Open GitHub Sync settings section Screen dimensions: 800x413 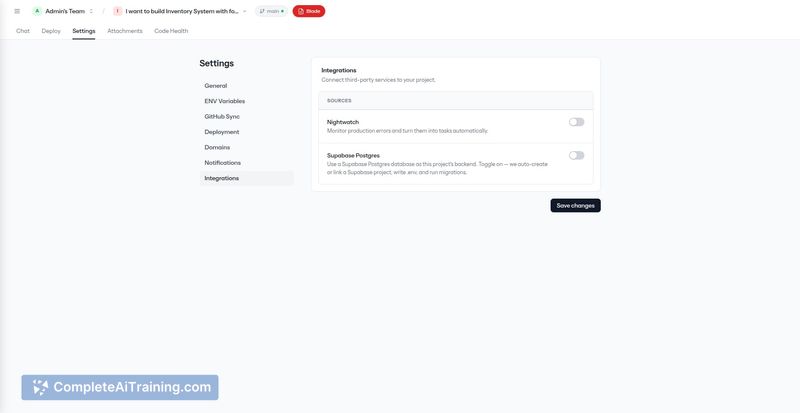247,116
